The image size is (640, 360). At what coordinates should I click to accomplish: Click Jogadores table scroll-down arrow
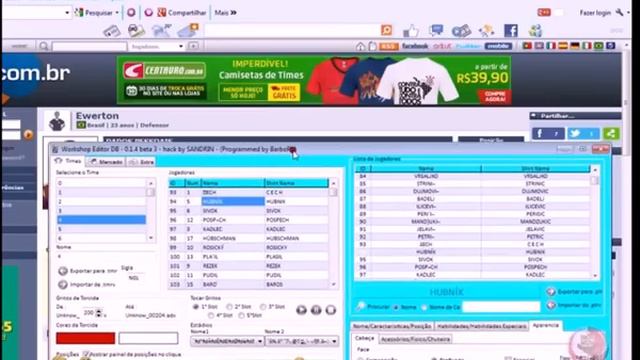click(333, 284)
